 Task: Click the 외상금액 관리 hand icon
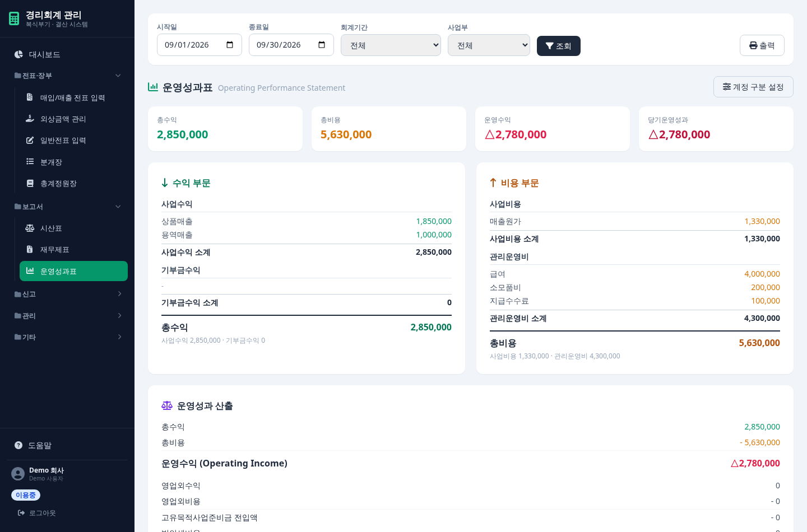pyautogui.click(x=30, y=119)
